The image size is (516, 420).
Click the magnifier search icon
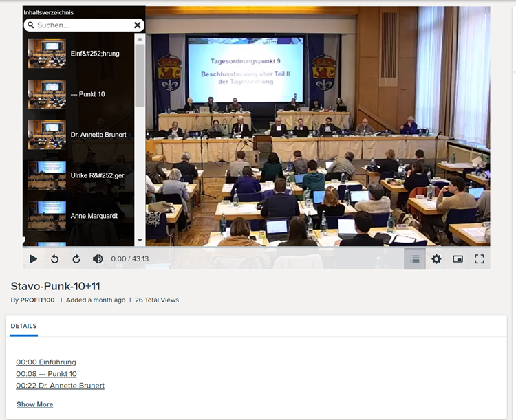[x=31, y=25]
